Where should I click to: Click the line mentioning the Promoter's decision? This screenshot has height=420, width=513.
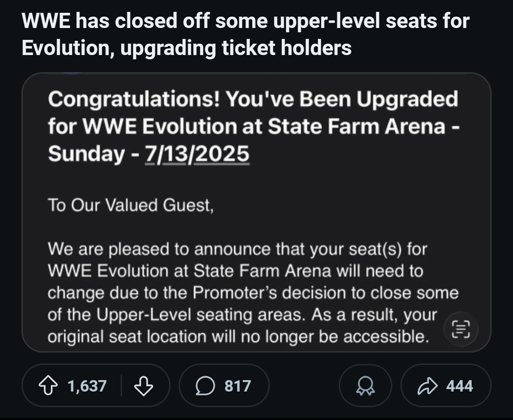[x=253, y=293]
